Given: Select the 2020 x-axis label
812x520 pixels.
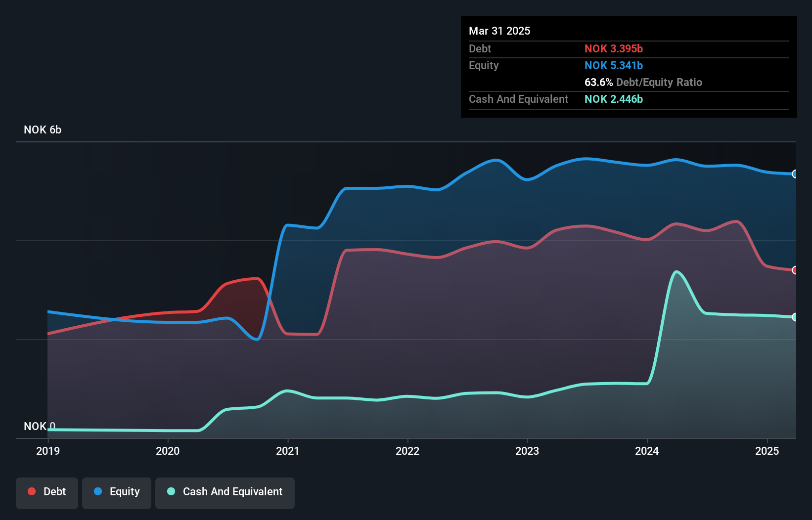Looking at the screenshot, I should pyautogui.click(x=168, y=451).
